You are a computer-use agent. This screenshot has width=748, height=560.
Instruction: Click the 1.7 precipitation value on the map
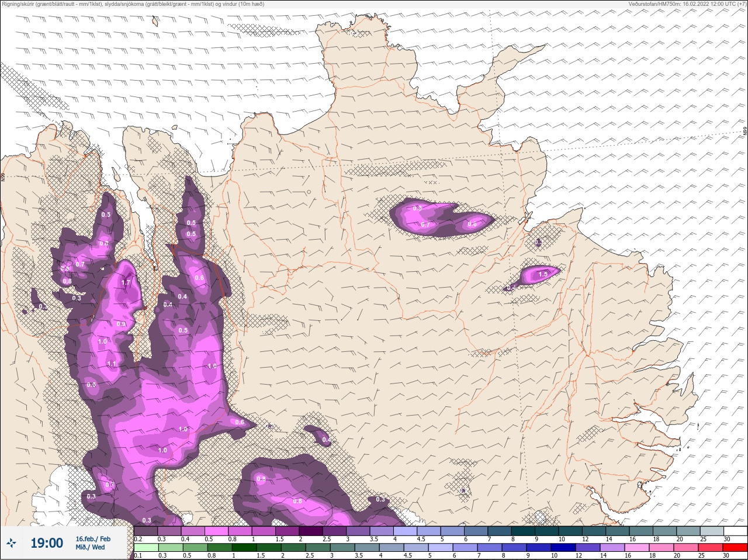point(126,283)
